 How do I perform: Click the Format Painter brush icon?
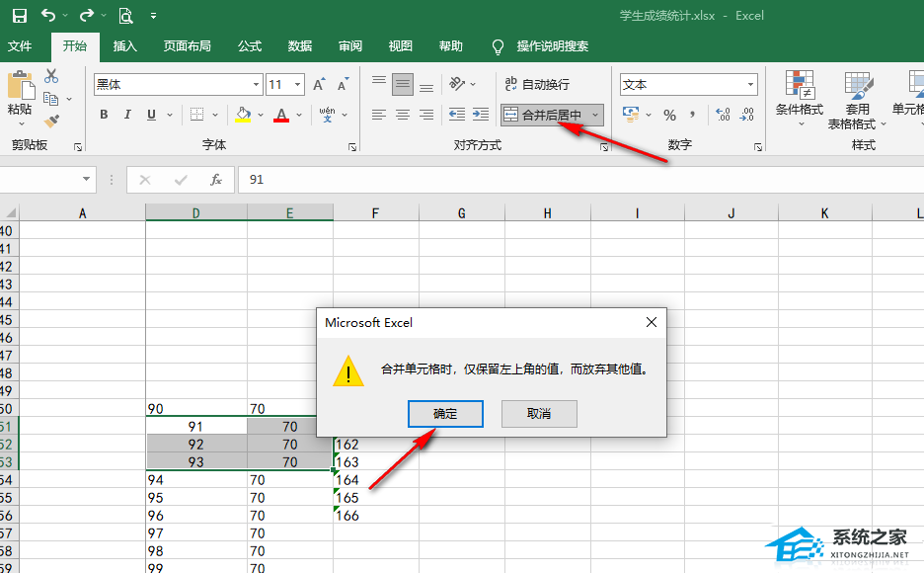point(51,121)
